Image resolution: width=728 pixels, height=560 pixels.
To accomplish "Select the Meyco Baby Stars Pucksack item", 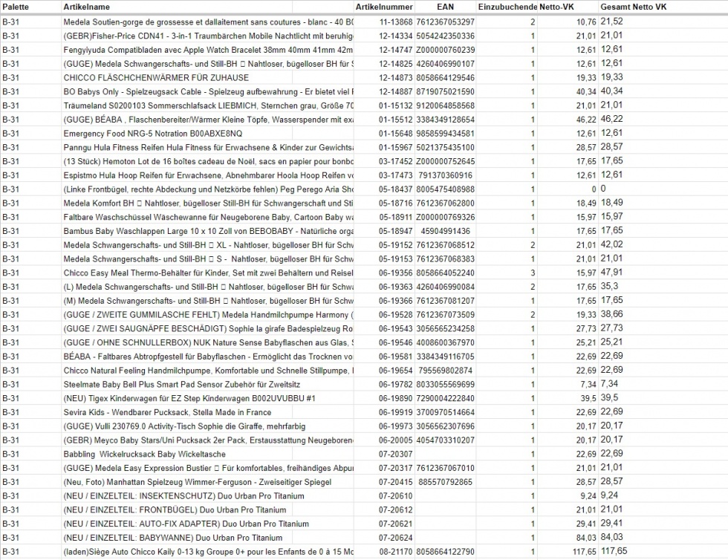I will [208, 440].
